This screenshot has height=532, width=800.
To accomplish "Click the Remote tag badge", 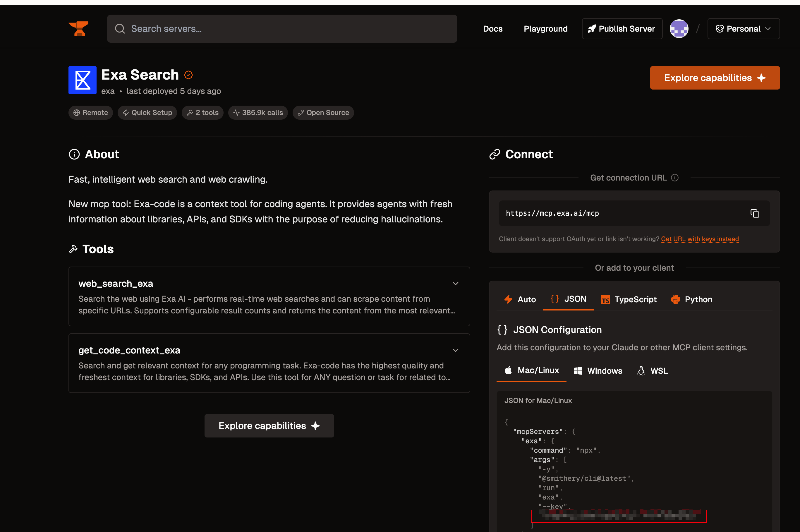I will click(x=91, y=113).
